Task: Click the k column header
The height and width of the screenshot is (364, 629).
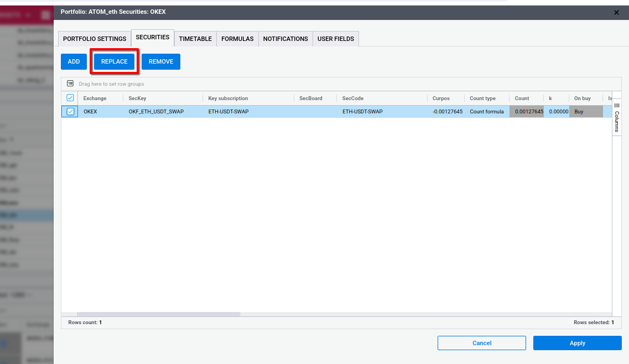Action: 550,98
